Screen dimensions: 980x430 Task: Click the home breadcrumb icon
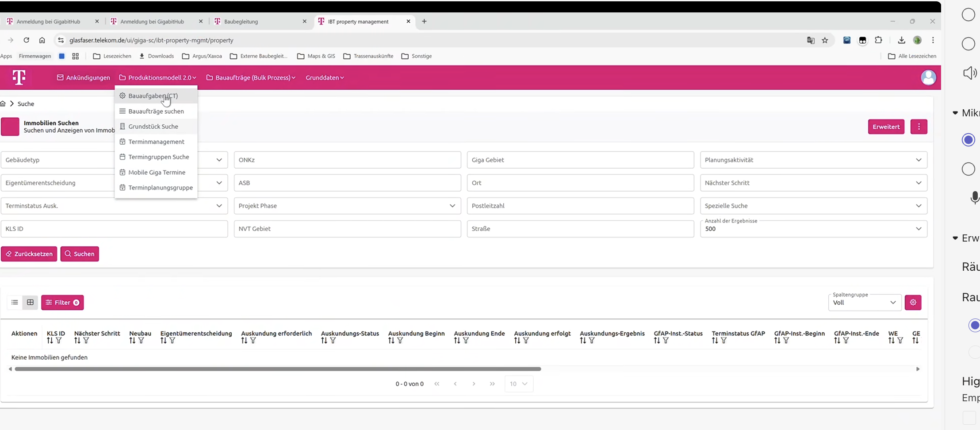tap(3, 104)
